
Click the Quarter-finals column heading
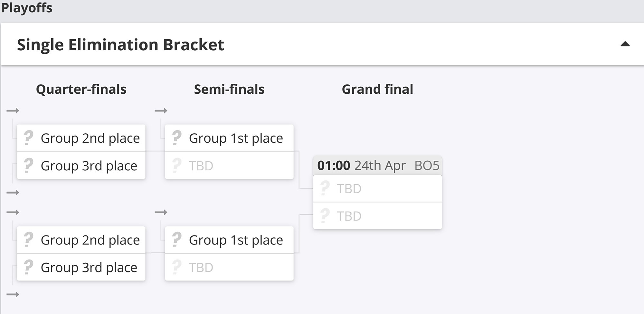pyautogui.click(x=81, y=89)
